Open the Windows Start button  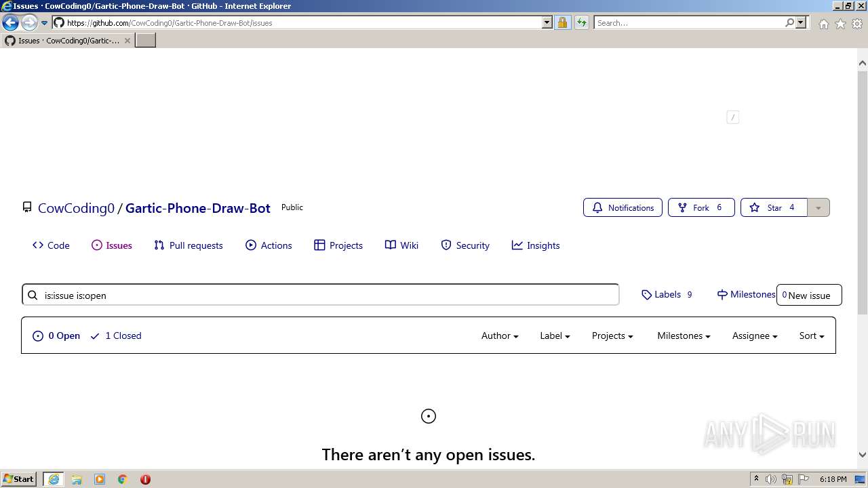(19, 479)
